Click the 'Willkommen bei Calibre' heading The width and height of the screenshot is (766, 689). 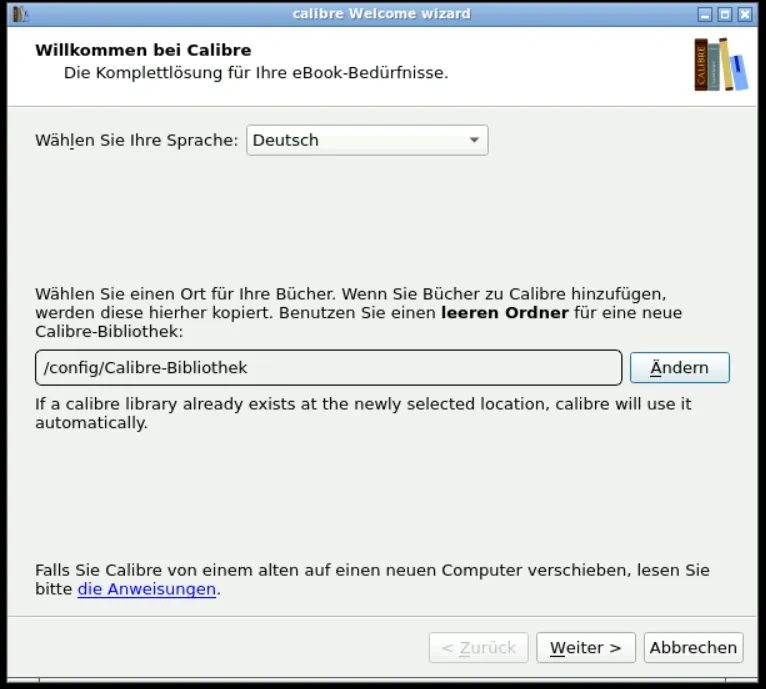(143, 50)
